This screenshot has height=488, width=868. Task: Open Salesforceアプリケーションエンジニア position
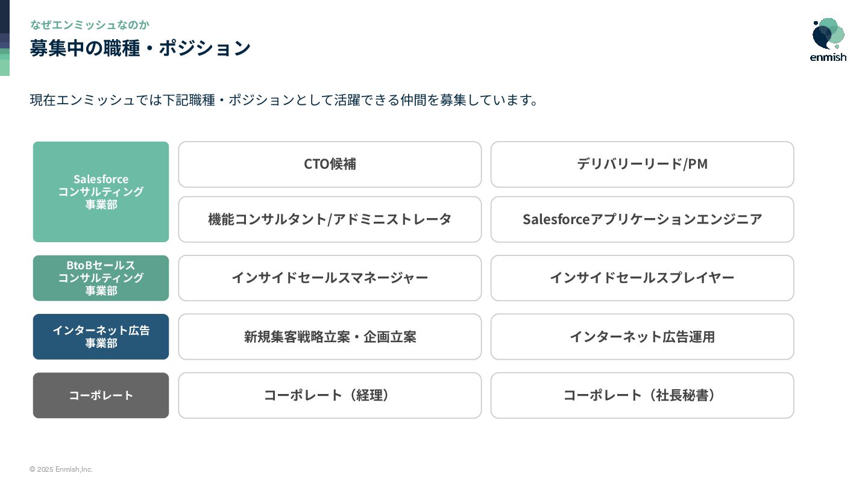642,219
